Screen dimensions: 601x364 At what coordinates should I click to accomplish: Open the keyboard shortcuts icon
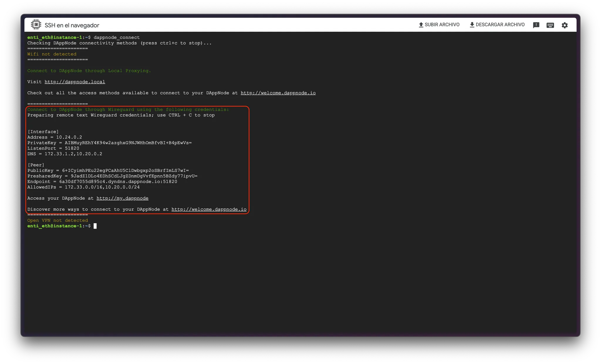tap(550, 25)
